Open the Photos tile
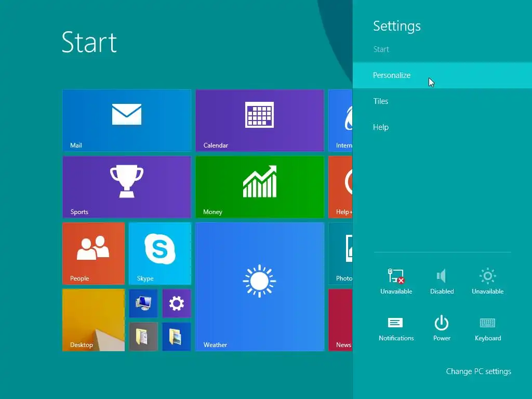Image resolution: width=532 pixels, height=399 pixels. coord(341,254)
